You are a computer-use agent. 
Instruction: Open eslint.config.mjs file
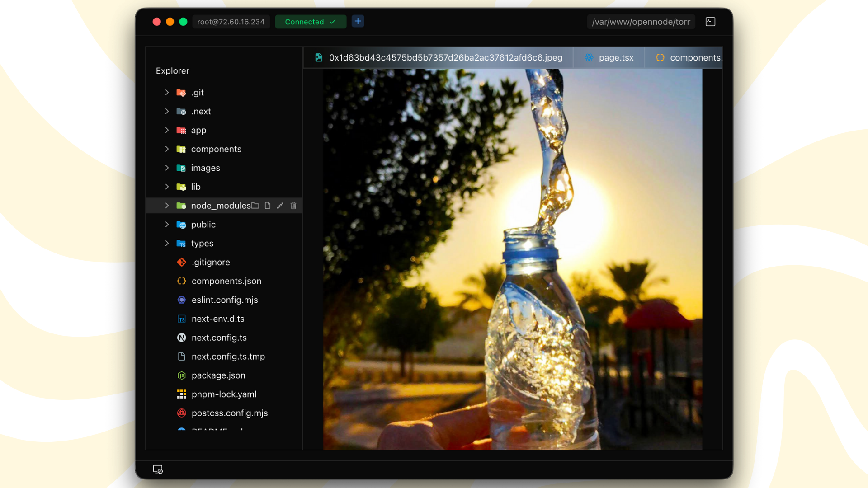pos(225,300)
